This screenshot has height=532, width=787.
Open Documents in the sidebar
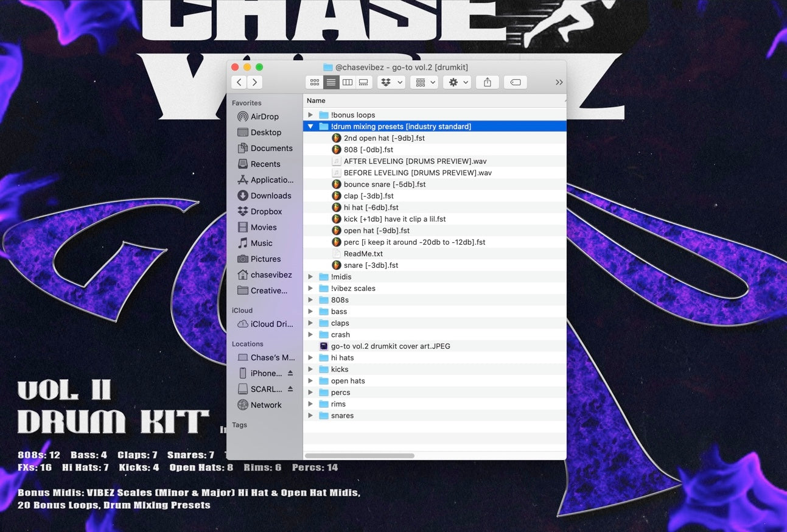264,148
